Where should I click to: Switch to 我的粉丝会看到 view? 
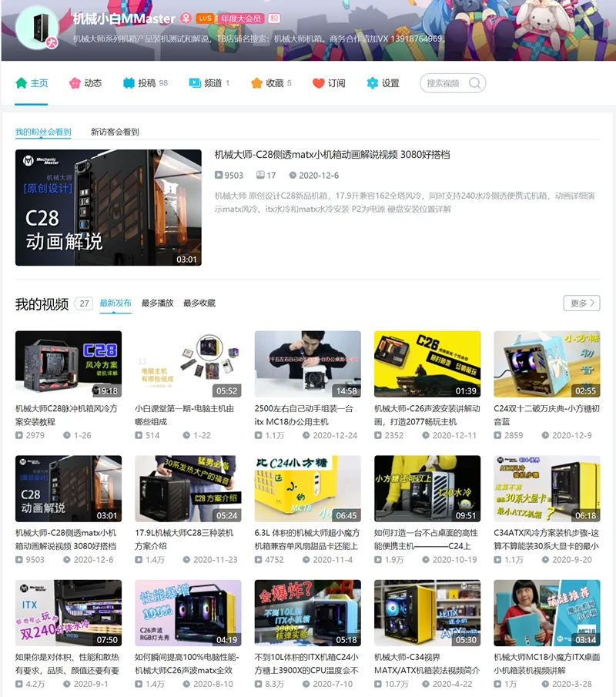click(x=43, y=132)
